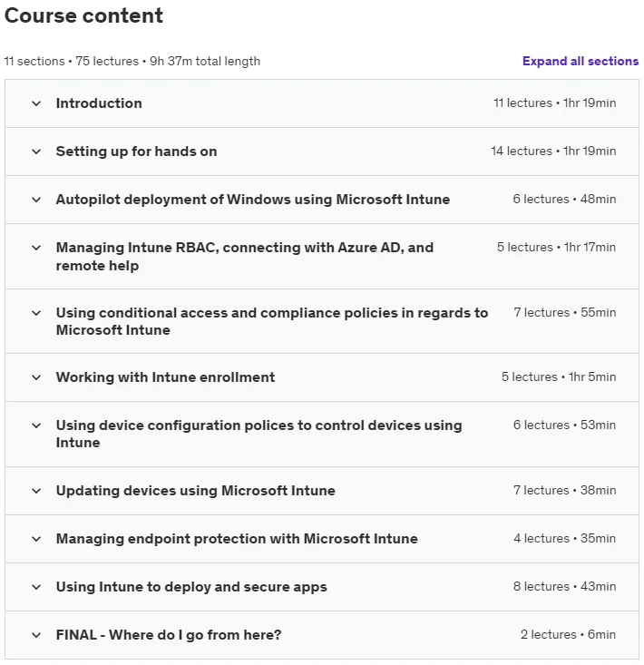The width and height of the screenshot is (644, 665).
Task: Open chevron for device configuration polices section
Action: click(36, 425)
